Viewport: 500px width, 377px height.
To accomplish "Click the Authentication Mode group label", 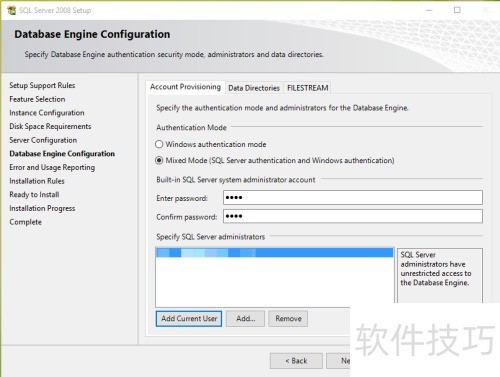I will pyautogui.click(x=191, y=127).
